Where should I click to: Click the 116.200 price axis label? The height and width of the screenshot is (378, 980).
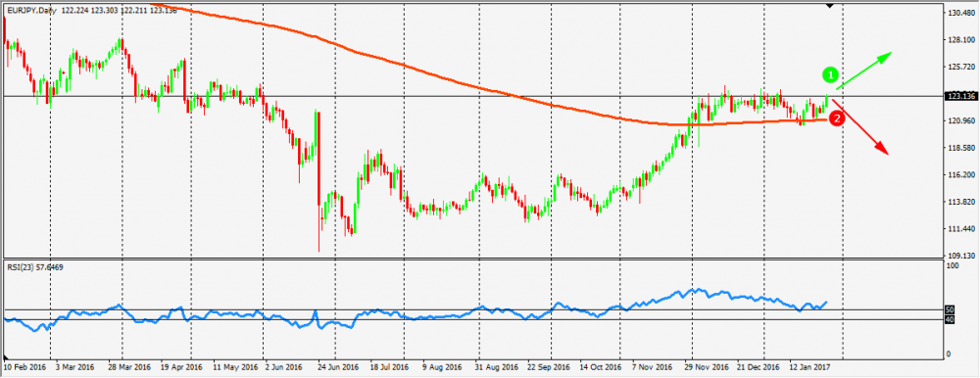[x=960, y=175]
